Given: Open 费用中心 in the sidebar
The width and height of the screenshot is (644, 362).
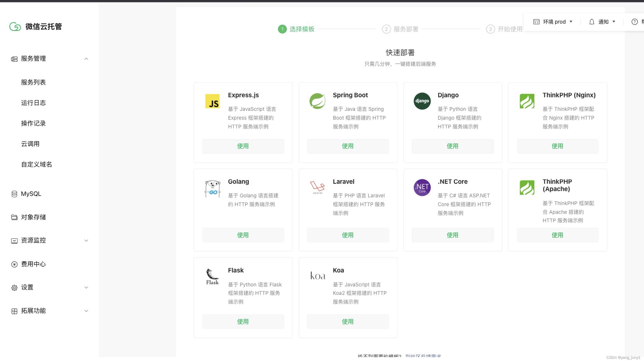Looking at the screenshot, I should [33, 264].
